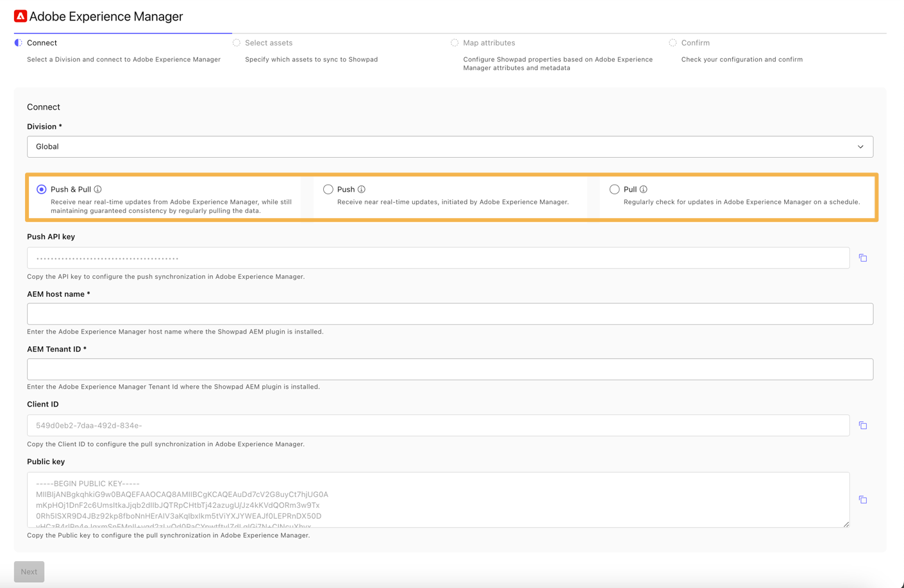The image size is (904, 588).
Task: Go to the Confirm step
Action: click(x=695, y=43)
